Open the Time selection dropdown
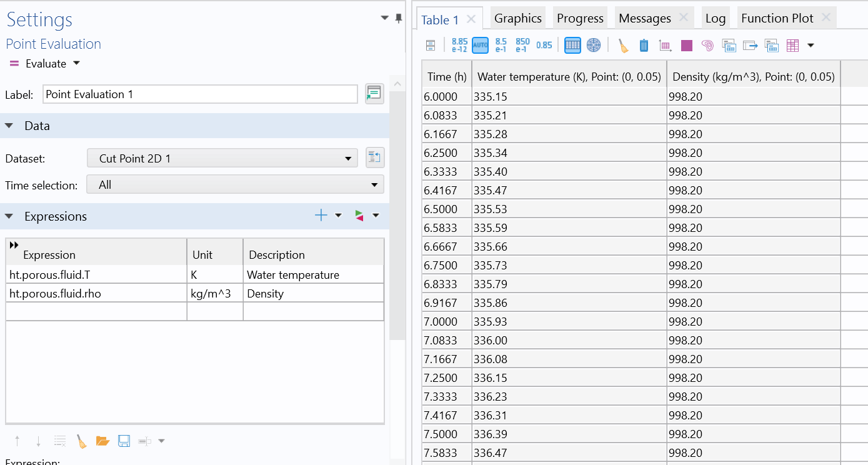Viewport: 868px width, 465px height. (235, 185)
